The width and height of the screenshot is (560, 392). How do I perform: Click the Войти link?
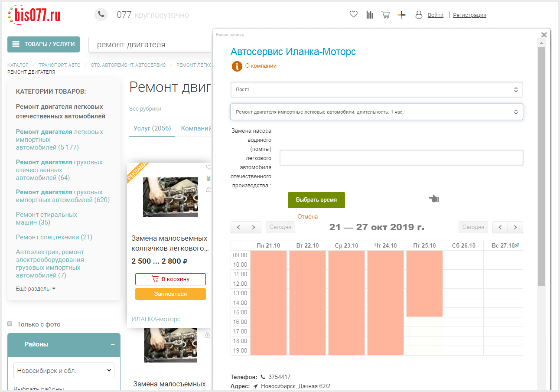click(435, 15)
